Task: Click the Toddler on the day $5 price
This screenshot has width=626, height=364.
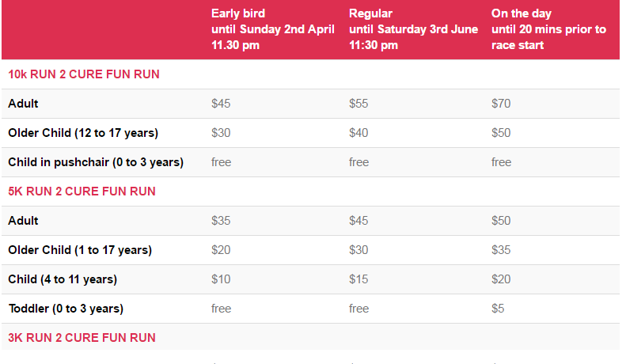Action: tap(498, 309)
